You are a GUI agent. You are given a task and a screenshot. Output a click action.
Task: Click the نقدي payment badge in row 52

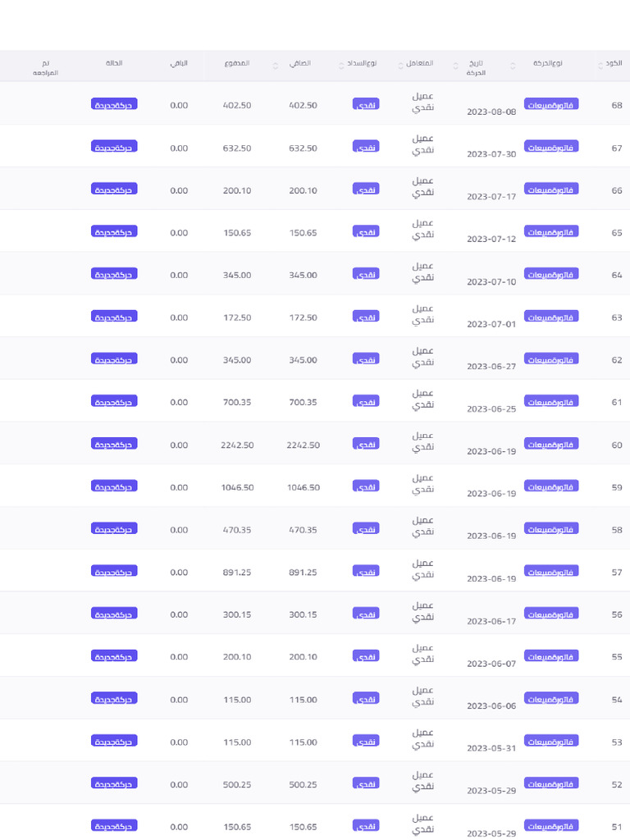point(366,783)
